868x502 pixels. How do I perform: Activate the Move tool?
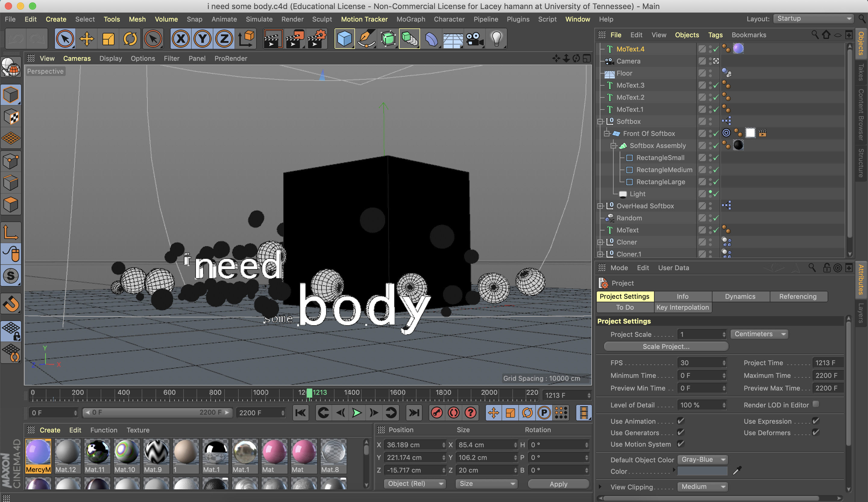click(x=86, y=39)
